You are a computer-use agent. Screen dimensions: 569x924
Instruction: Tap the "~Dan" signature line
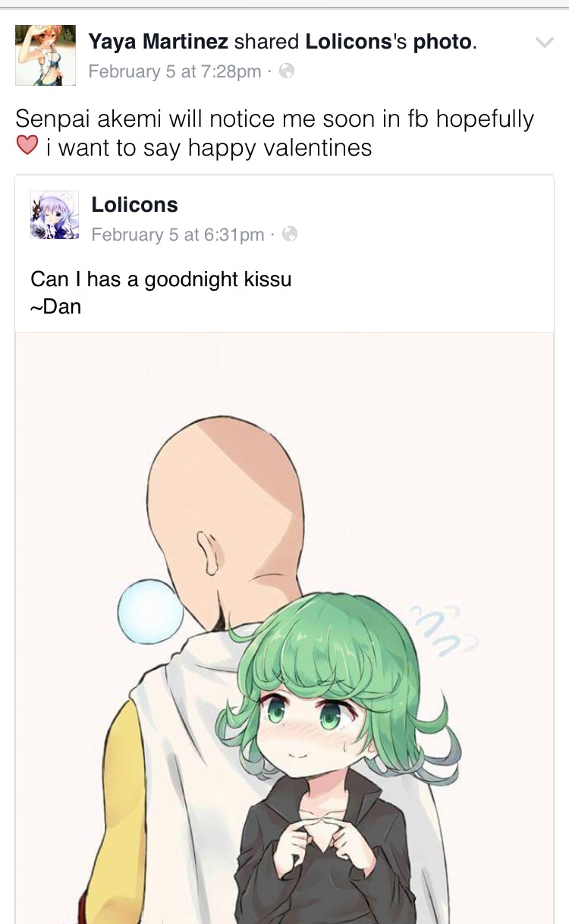(x=56, y=307)
